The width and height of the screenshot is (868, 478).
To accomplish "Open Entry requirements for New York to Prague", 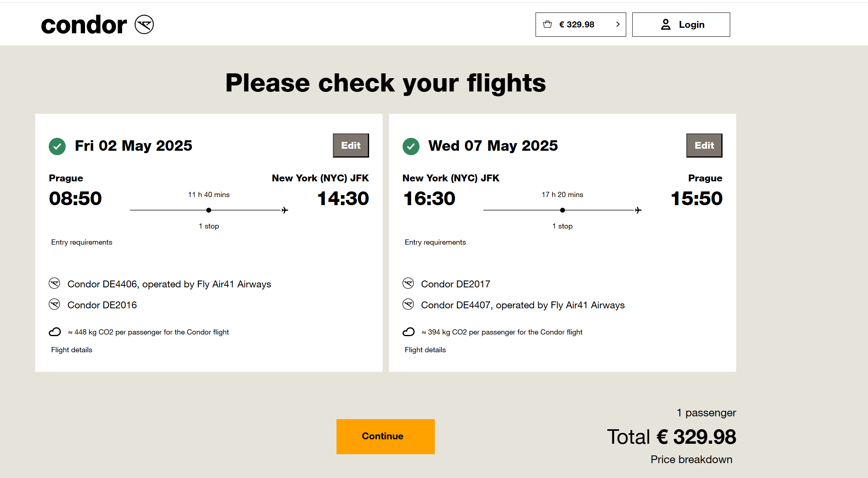I will coord(435,242).
